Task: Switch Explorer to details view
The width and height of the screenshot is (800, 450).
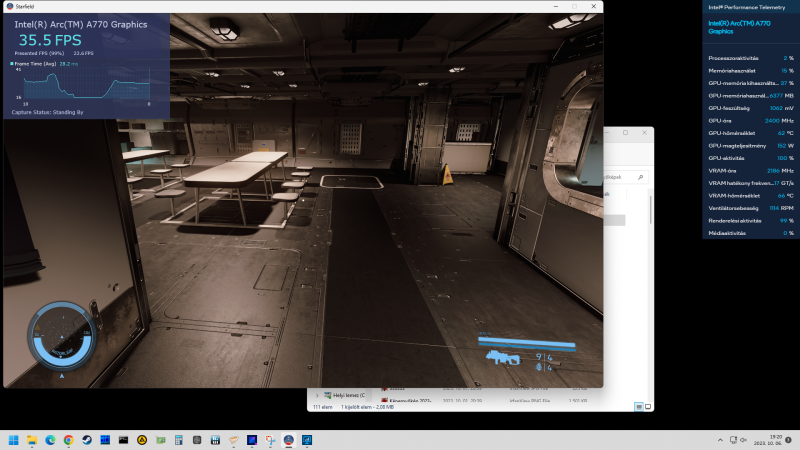Action: (639, 407)
